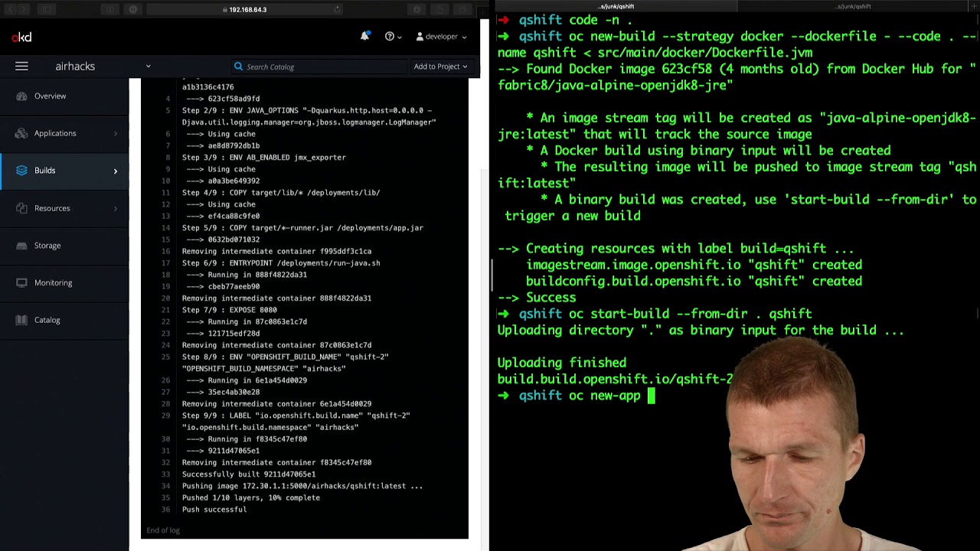The image size is (980, 551).
Task: Click the Monitoring screen icon
Action: pyautogui.click(x=21, y=282)
